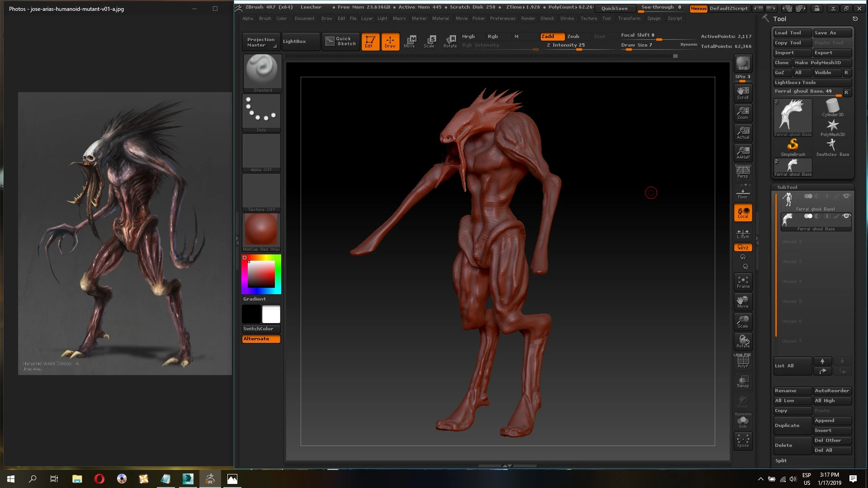The width and height of the screenshot is (868, 488).
Task: Toggle Zsub mode on/off
Action: pos(573,36)
